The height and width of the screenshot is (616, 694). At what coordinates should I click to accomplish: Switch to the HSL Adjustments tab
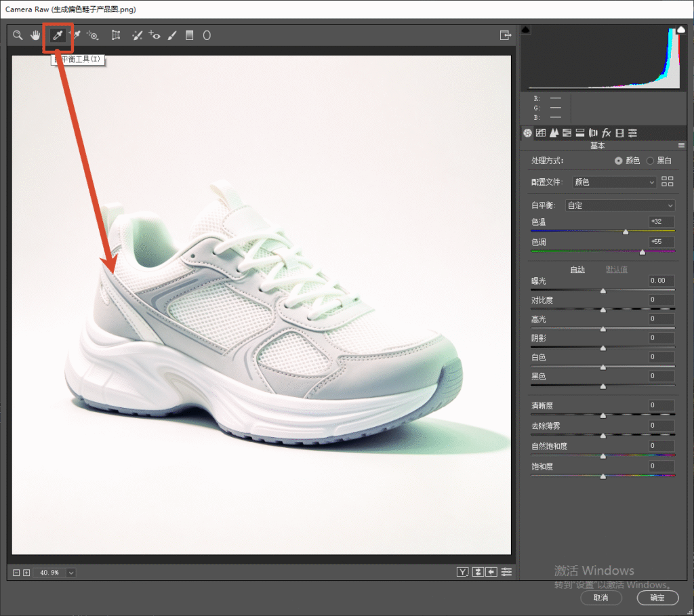[x=567, y=133]
